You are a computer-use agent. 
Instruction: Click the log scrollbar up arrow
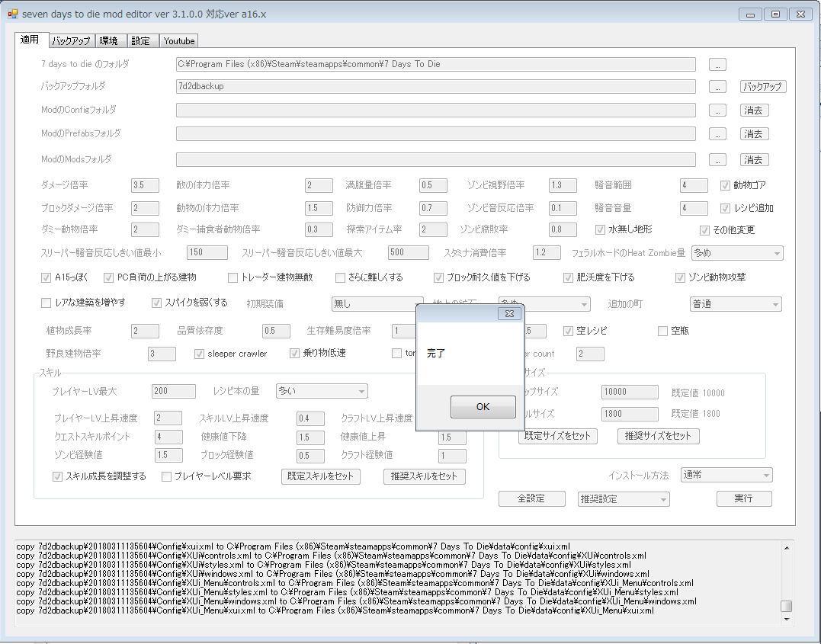(787, 548)
